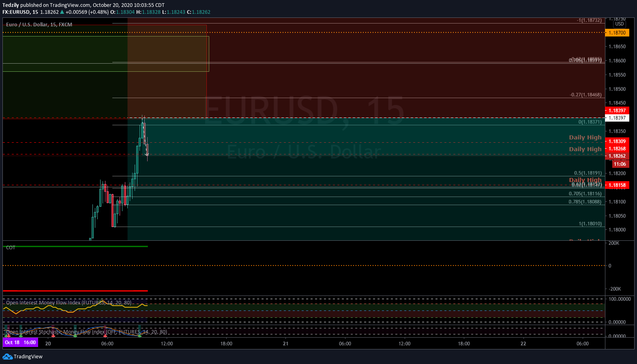Click the red COT horizontal line

point(75,291)
